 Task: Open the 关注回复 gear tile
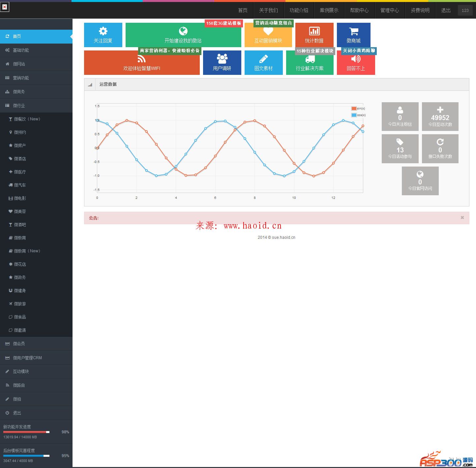coord(103,35)
